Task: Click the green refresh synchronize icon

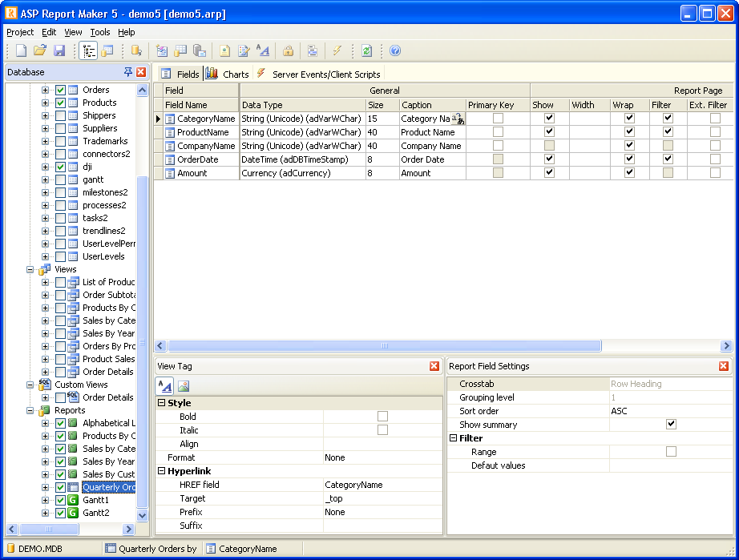Action: click(x=366, y=50)
